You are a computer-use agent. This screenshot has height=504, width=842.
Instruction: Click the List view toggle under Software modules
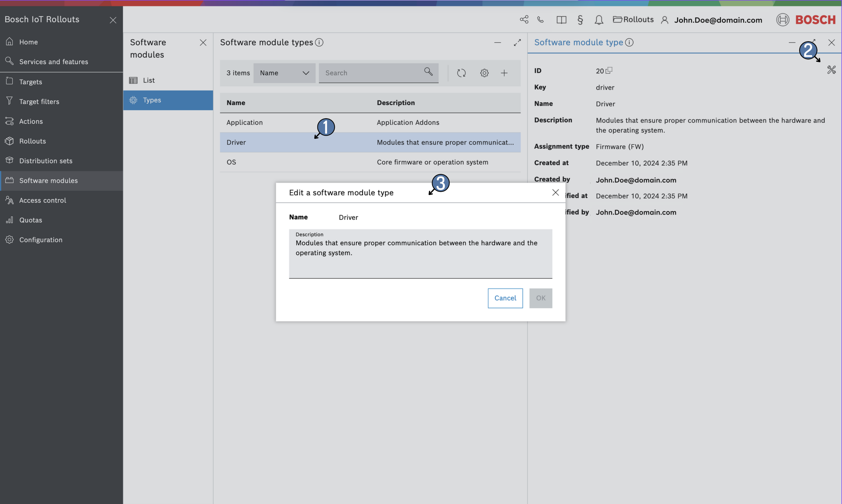tap(149, 80)
